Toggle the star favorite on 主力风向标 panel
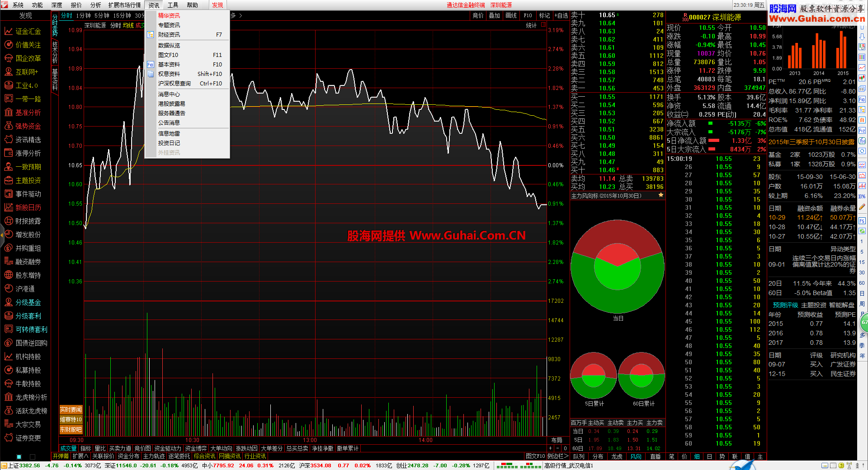Viewport: 868px width, 470px height. pyautogui.click(x=661, y=195)
